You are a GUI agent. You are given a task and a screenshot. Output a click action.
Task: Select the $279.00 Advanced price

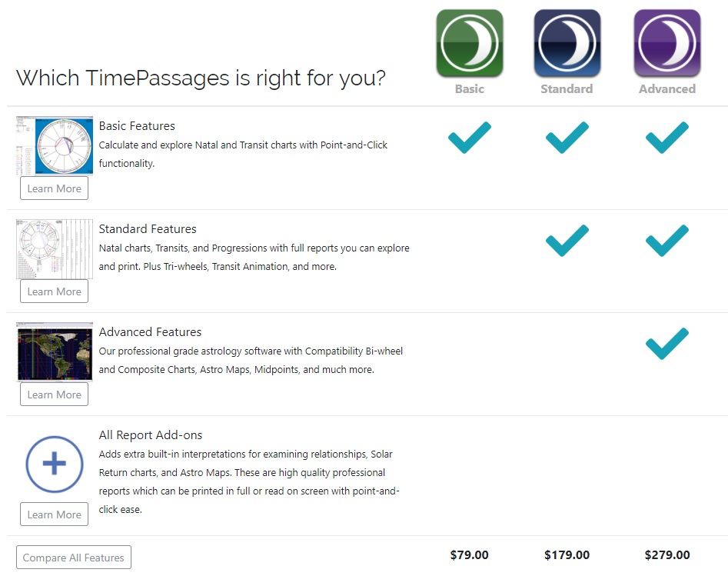(x=667, y=554)
